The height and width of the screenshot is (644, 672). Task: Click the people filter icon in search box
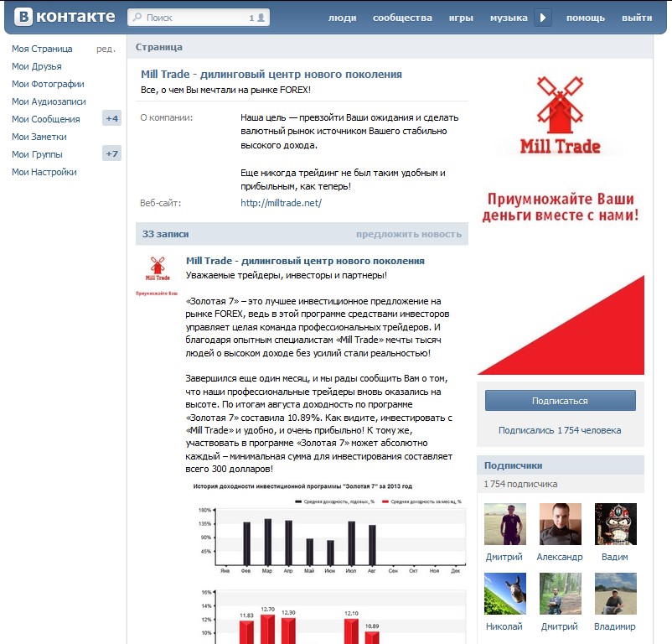click(261, 18)
